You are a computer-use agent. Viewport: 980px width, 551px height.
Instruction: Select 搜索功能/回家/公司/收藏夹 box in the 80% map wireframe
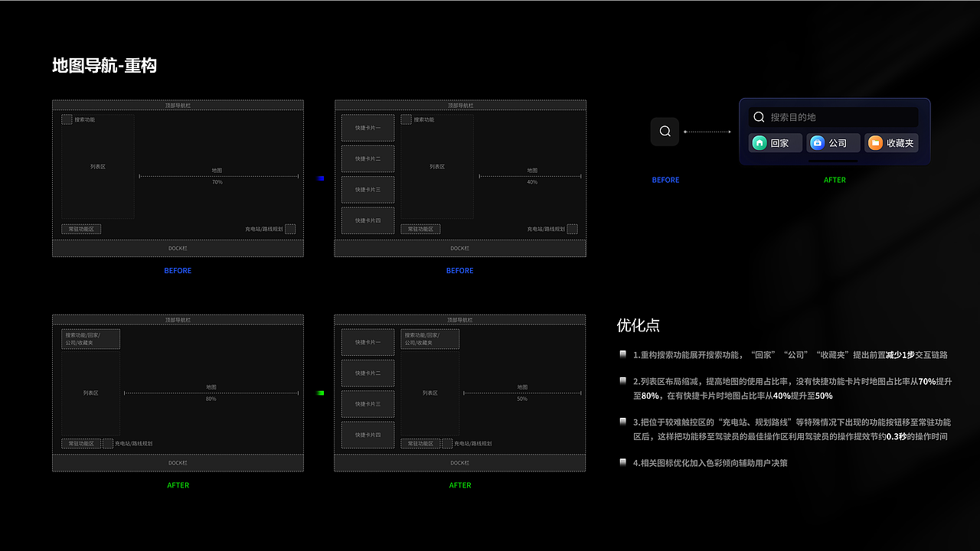90,339
